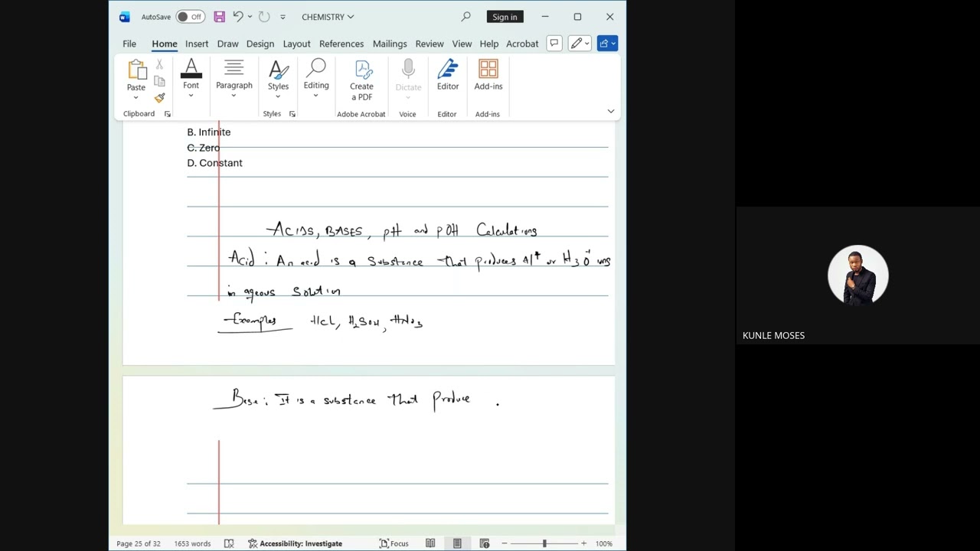Viewport: 980px width, 551px height.
Task: Expand the Undo history dropdown
Action: click(x=250, y=17)
